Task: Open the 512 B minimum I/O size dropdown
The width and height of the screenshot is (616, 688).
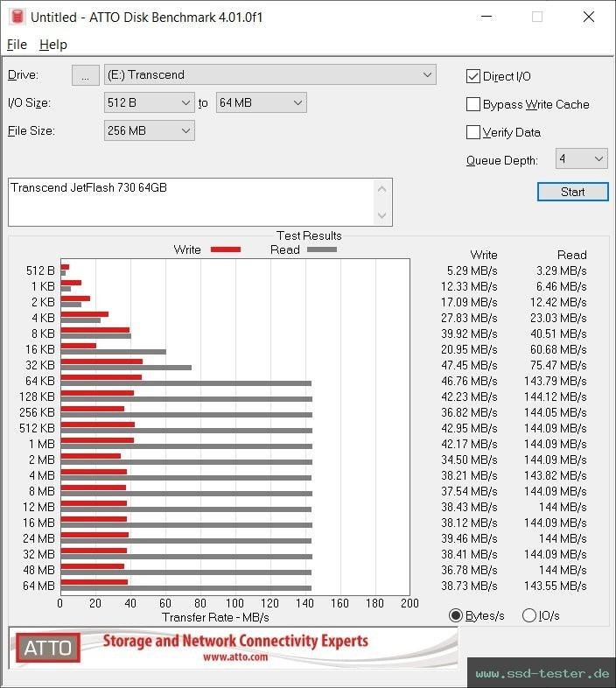Action: click(x=149, y=102)
